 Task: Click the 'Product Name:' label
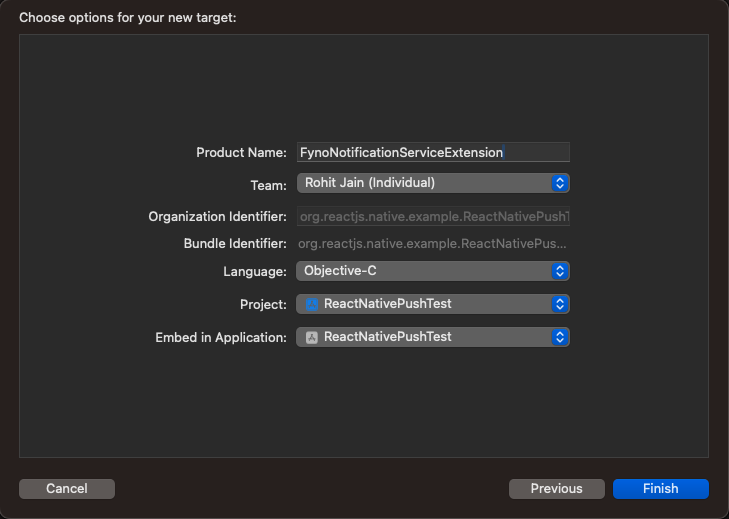tap(242, 152)
